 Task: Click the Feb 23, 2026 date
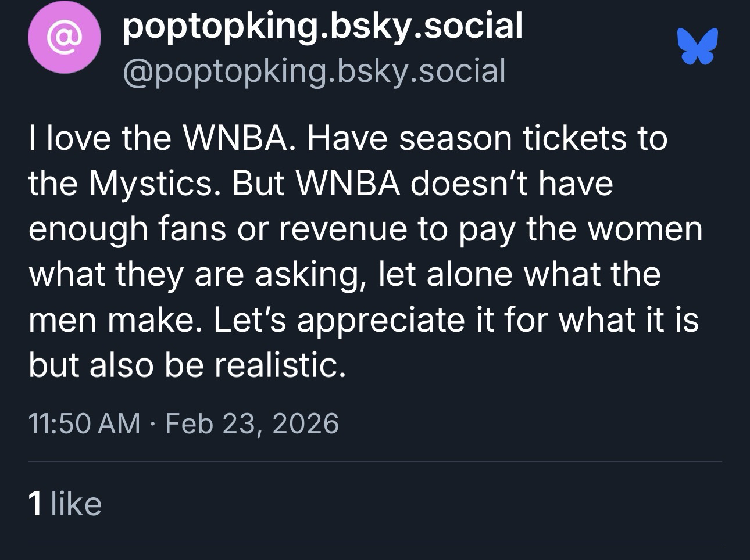point(252,423)
